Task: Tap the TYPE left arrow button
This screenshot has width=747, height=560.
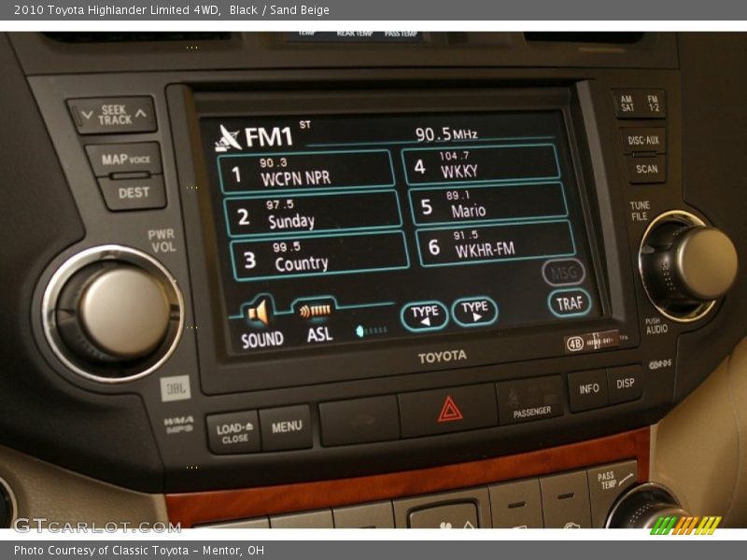Action: tap(424, 315)
